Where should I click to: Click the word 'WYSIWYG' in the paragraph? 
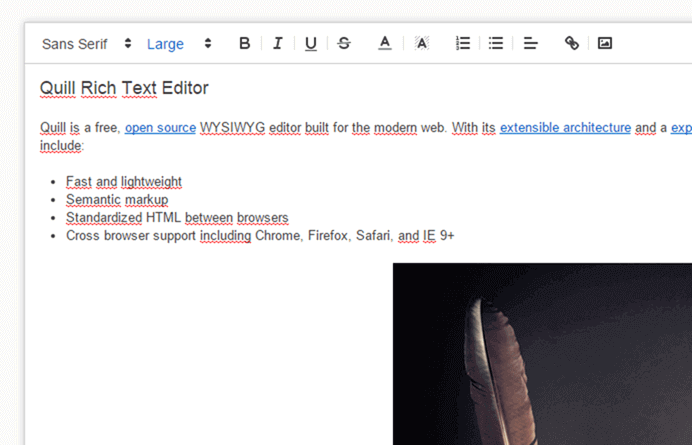point(233,128)
